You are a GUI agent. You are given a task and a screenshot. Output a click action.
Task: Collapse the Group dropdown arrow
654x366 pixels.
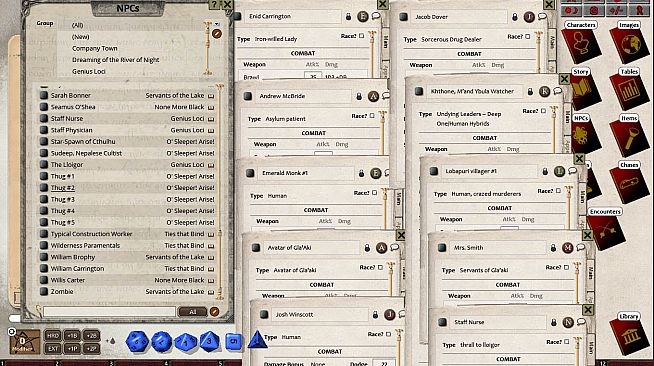217,24
